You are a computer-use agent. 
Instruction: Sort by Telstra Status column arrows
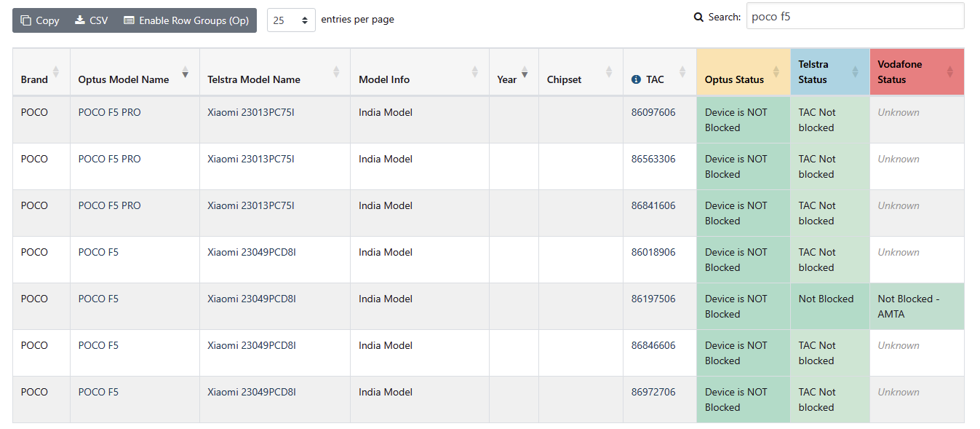coord(856,71)
